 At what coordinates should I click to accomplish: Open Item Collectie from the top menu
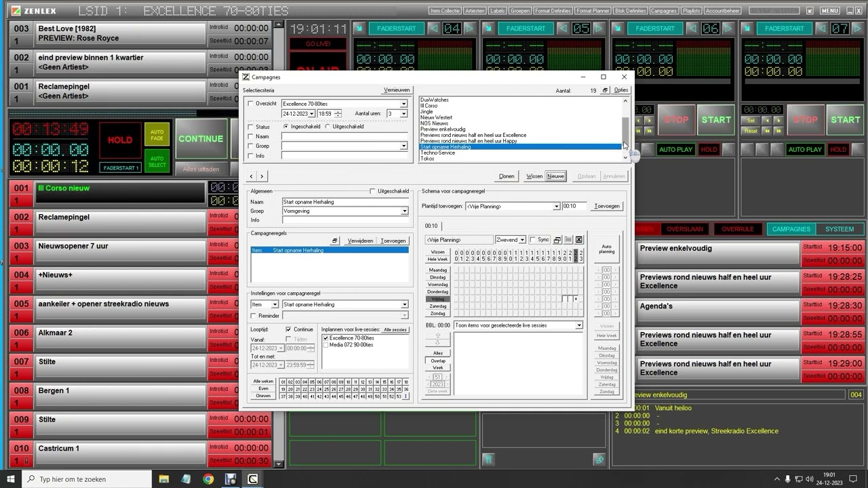pos(445,11)
